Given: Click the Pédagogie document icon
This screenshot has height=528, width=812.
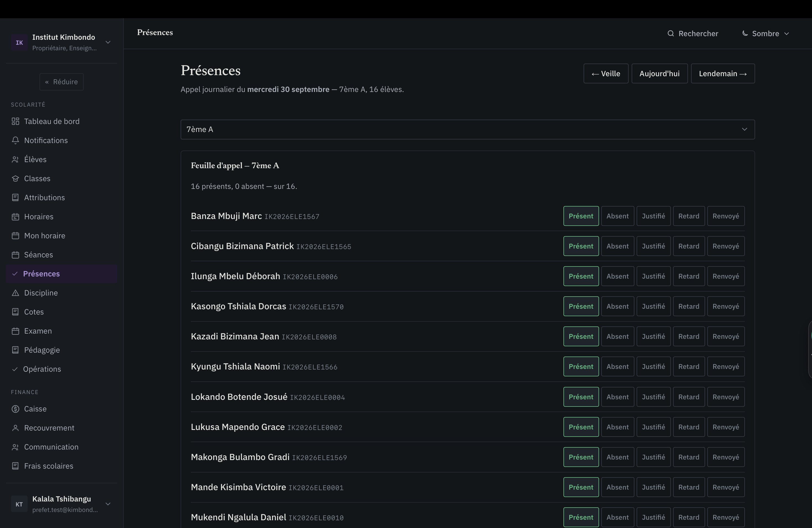Looking at the screenshot, I should coord(15,350).
